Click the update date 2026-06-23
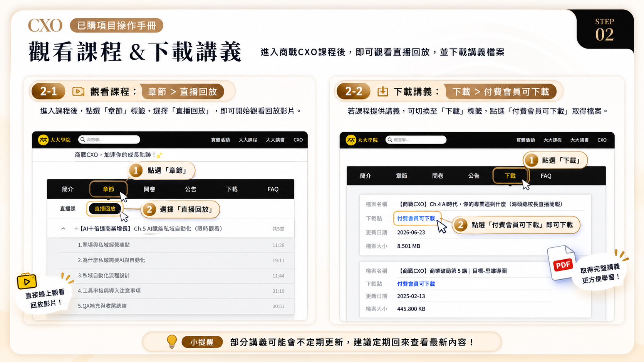The height and width of the screenshot is (362, 644). point(411,232)
